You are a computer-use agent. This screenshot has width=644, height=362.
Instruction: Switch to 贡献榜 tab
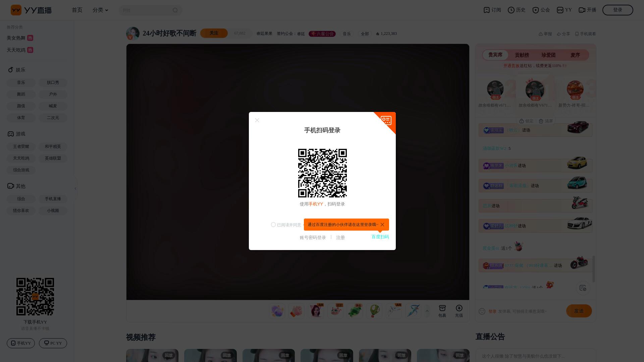[x=522, y=55]
